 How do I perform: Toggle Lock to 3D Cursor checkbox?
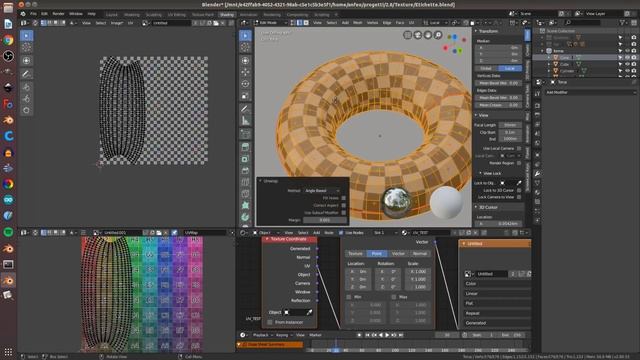tap(519, 190)
